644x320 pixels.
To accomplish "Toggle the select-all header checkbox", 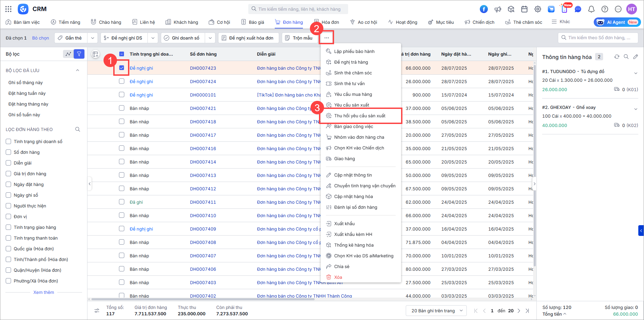I will tap(122, 54).
